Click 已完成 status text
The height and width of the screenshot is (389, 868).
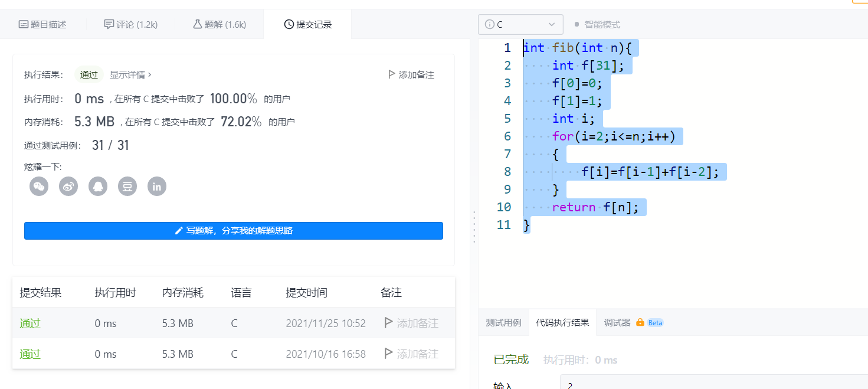[x=511, y=359]
